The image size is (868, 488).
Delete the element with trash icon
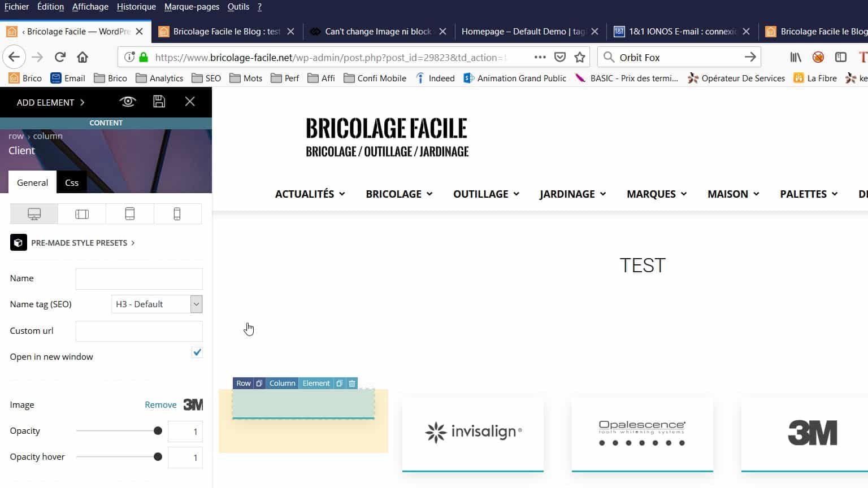(x=352, y=384)
